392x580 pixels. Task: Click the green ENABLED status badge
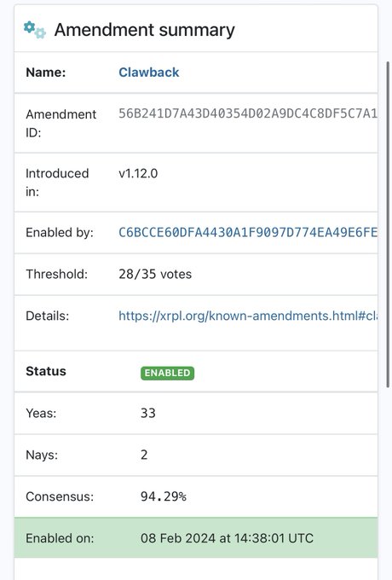[x=167, y=373]
